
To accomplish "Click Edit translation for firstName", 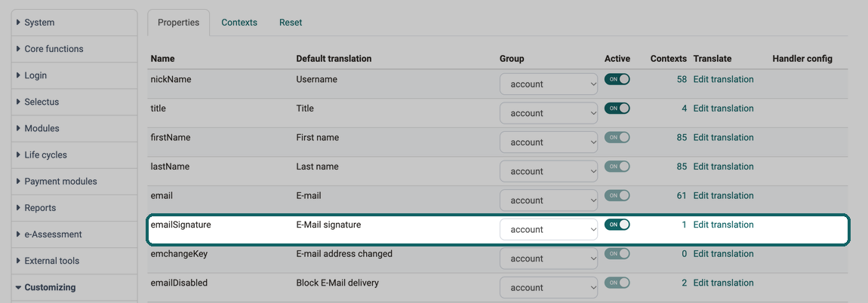I will (x=723, y=137).
